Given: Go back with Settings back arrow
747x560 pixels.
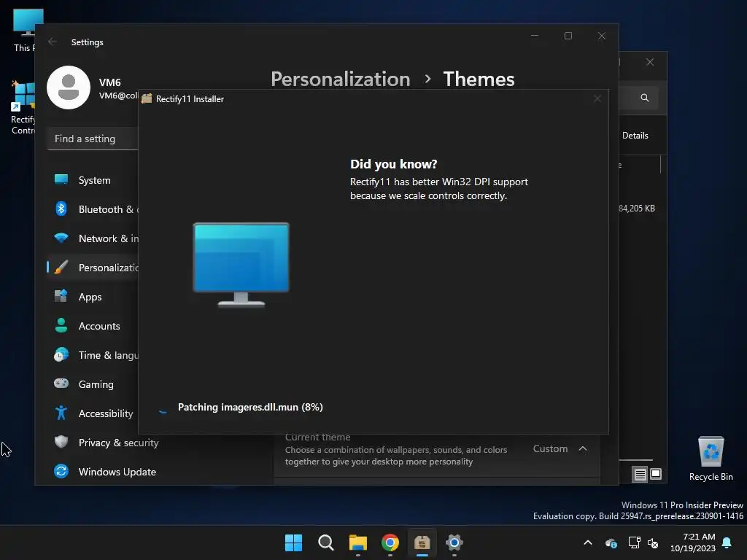Looking at the screenshot, I should 53,42.
